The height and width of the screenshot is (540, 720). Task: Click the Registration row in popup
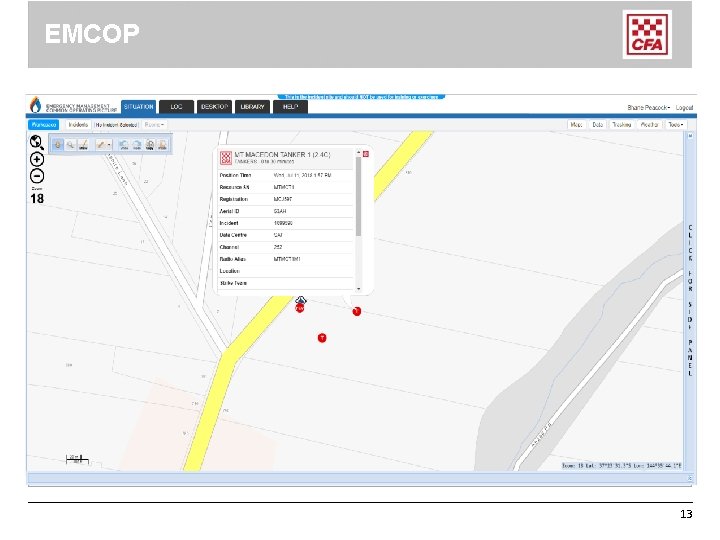tap(286, 199)
